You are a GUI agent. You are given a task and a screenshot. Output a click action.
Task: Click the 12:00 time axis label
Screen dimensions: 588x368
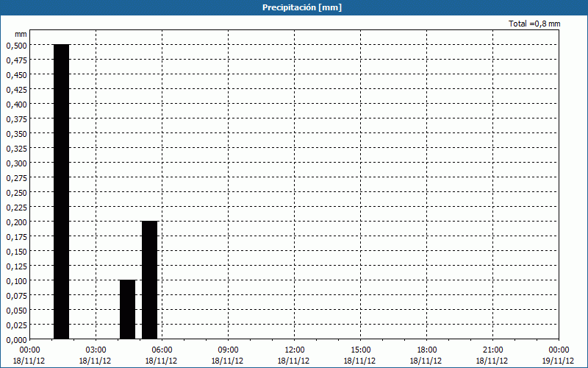295,350
